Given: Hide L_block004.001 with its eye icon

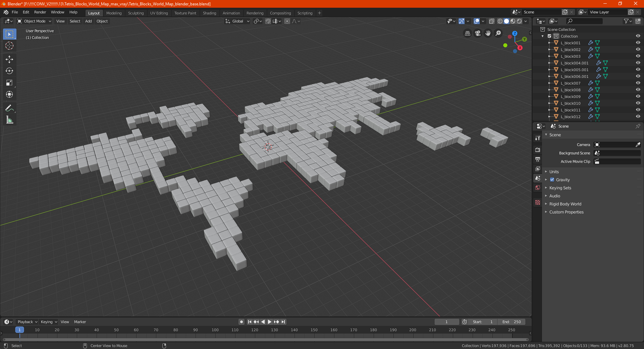Looking at the screenshot, I should tap(638, 63).
